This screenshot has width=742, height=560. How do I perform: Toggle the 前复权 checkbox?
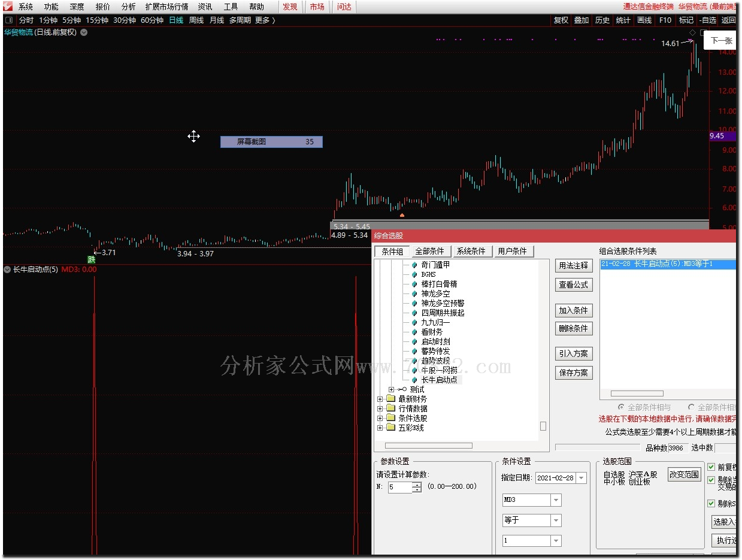click(x=711, y=467)
